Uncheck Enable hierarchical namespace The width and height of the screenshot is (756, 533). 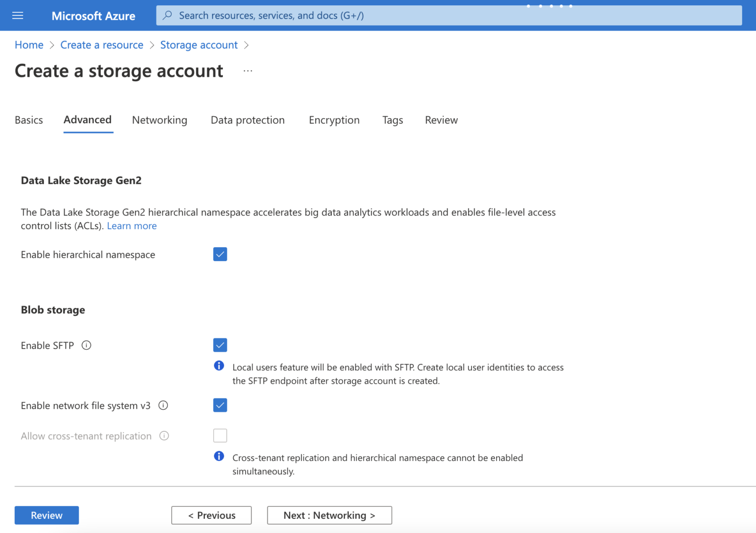click(220, 254)
